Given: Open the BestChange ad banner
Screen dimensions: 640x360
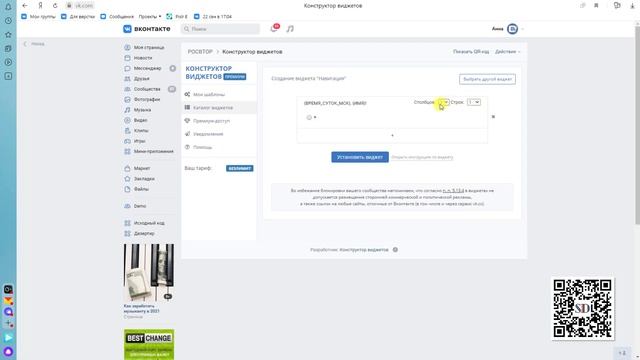Looking at the screenshot, I should (149, 344).
